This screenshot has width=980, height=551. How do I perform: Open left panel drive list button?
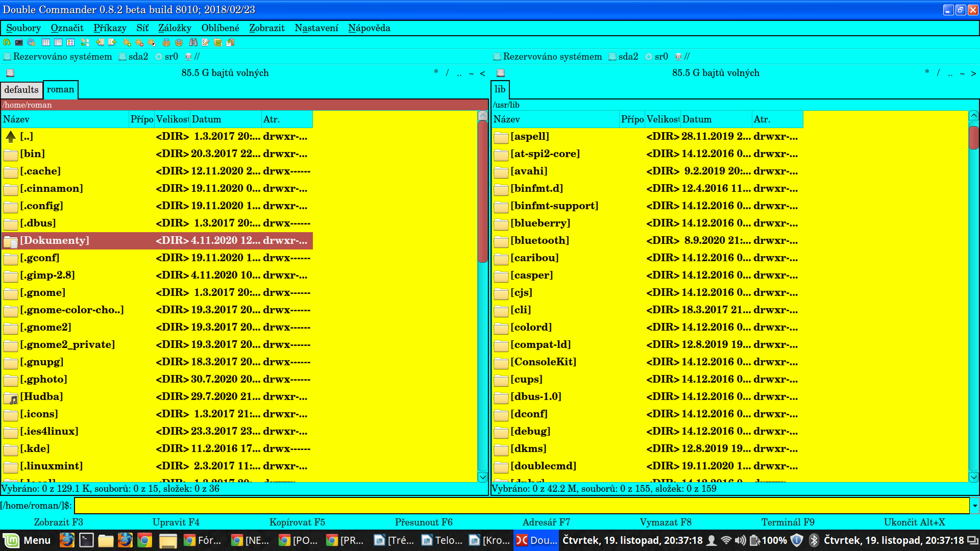pos(10,73)
